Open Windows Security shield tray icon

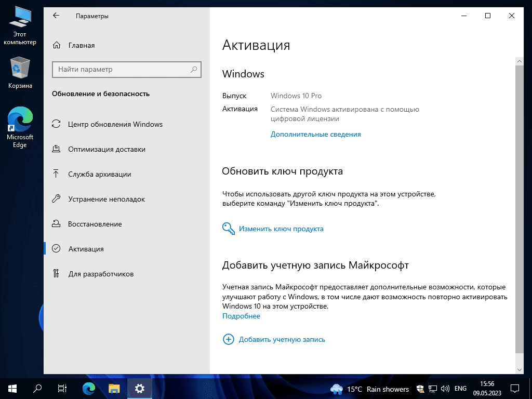420,389
